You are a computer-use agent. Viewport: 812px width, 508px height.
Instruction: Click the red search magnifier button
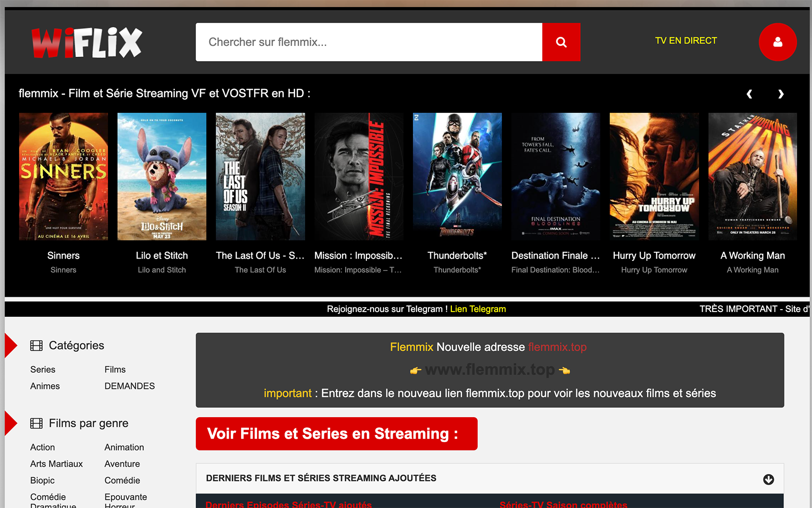point(561,42)
